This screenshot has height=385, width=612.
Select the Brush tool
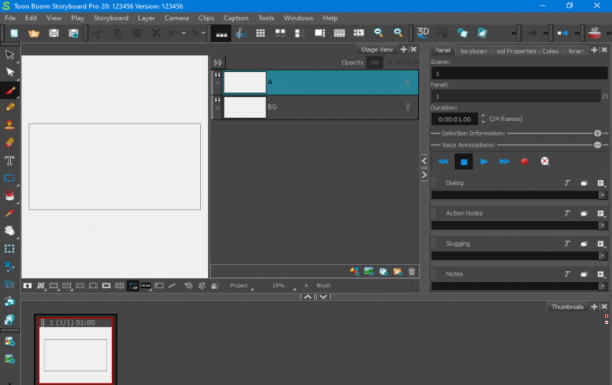point(10,90)
